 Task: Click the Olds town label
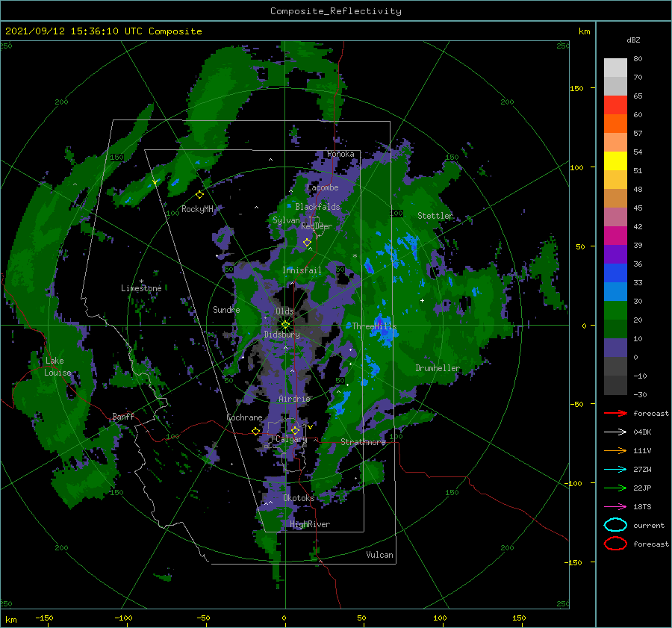coord(284,311)
